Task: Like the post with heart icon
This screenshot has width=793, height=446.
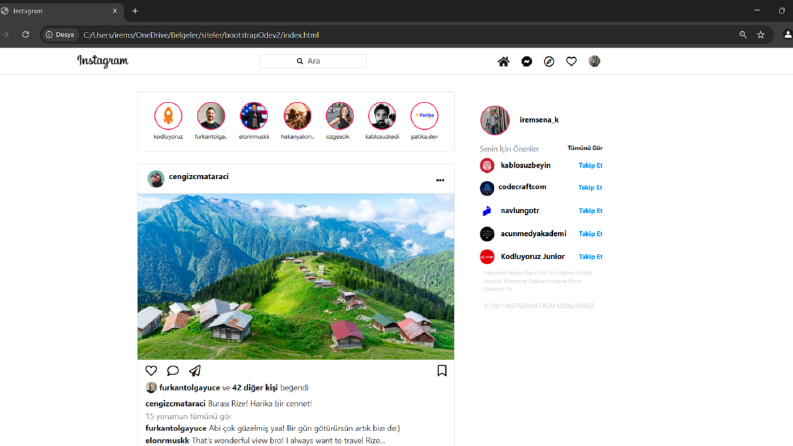Action: click(x=151, y=371)
